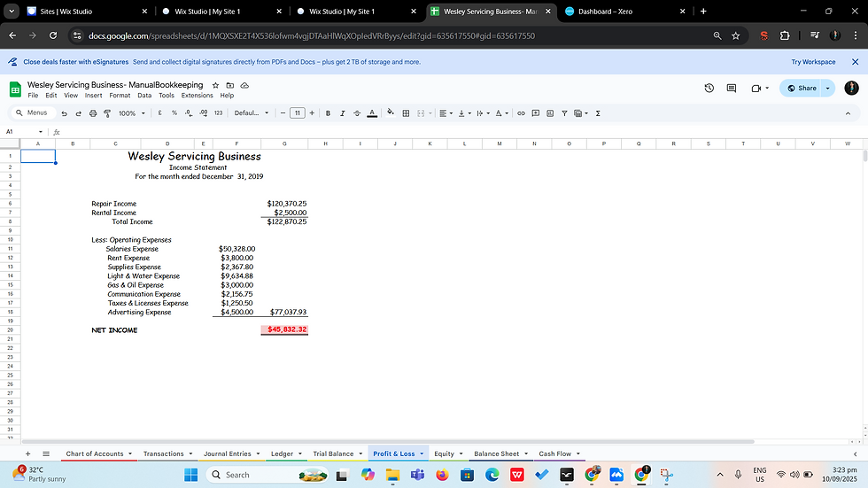Open the File menu
The width and height of the screenshot is (868, 488).
pos(34,95)
